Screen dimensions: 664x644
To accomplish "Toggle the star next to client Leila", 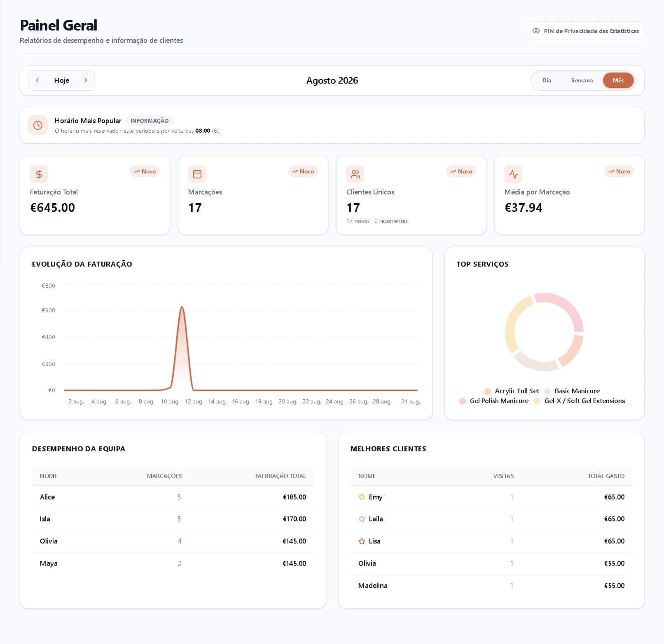I will (362, 519).
